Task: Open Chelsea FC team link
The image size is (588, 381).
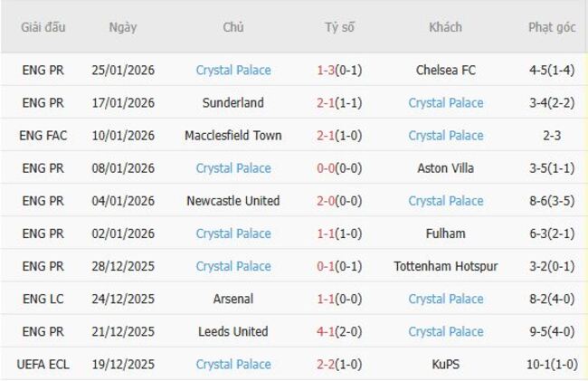Action: [x=445, y=71]
